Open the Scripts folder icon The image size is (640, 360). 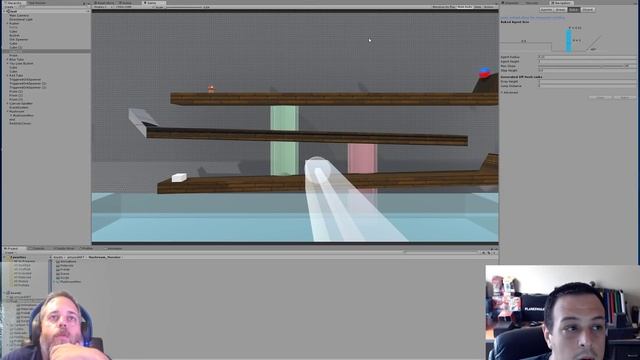[58, 278]
